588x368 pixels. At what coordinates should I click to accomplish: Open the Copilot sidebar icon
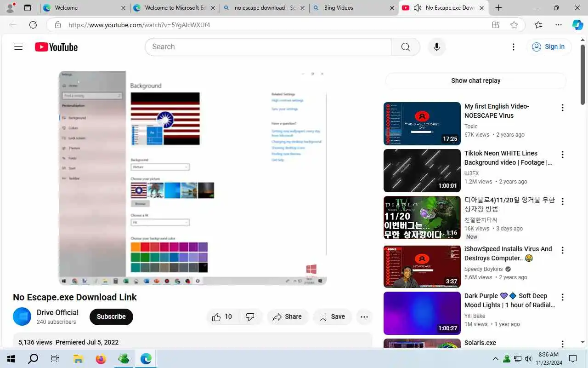(x=577, y=25)
